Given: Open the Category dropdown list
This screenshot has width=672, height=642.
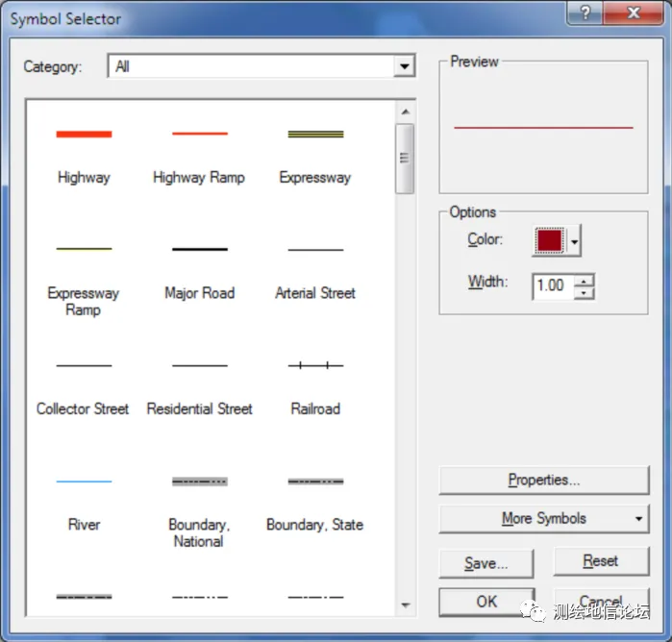Looking at the screenshot, I should click(404, 66).
